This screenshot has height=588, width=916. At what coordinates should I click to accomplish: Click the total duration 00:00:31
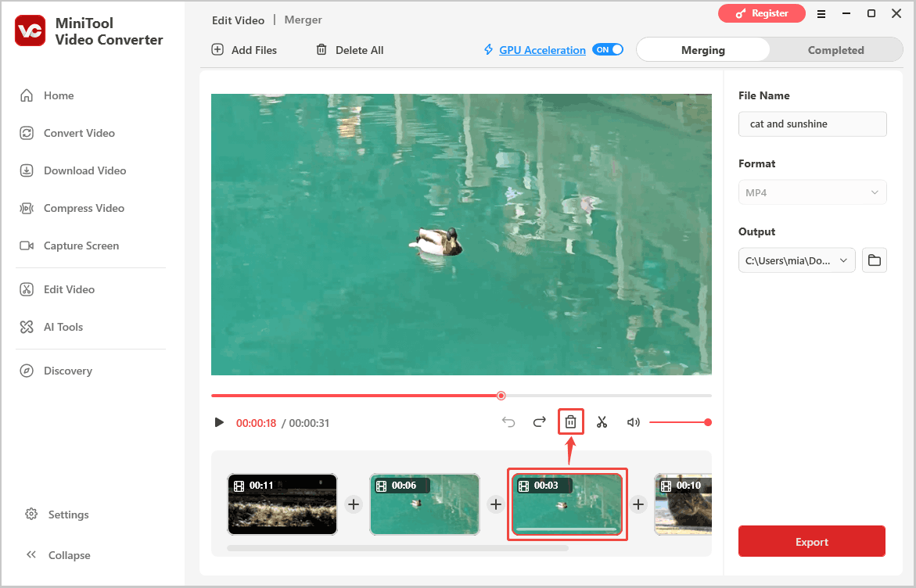pos(309,423)
